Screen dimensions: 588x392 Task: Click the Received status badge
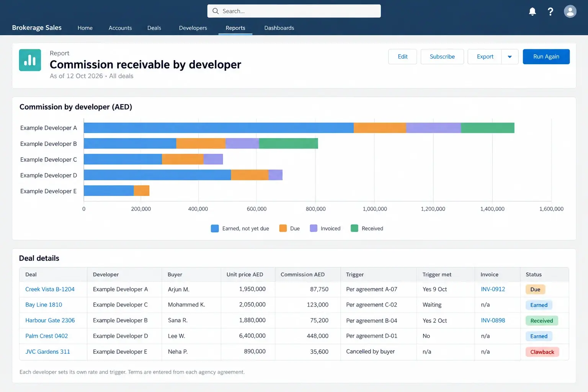pos(542,321)
